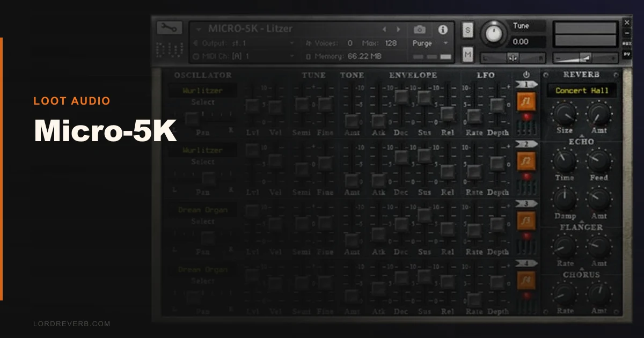This screenshot has width=644, height=338.
Task: Click the orange f4 LFO waveform button
Action: pyautogui.click(x=526, y=280)
